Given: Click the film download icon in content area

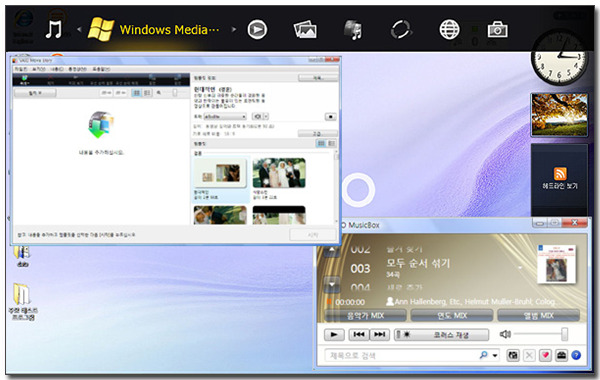Looking at the screenshot, I should 101,125.
